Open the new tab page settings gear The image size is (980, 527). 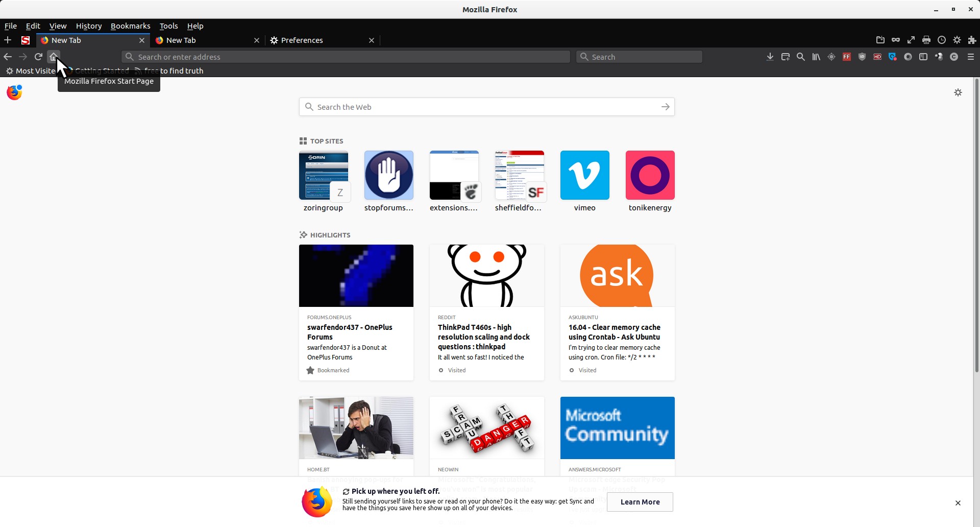click(x=958, y=92)
